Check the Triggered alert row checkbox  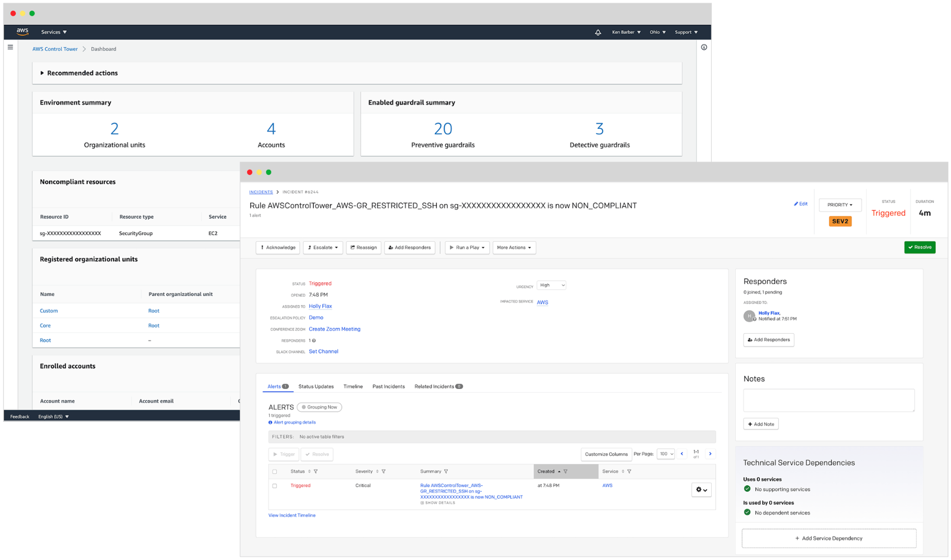click(x=275, y=486)
